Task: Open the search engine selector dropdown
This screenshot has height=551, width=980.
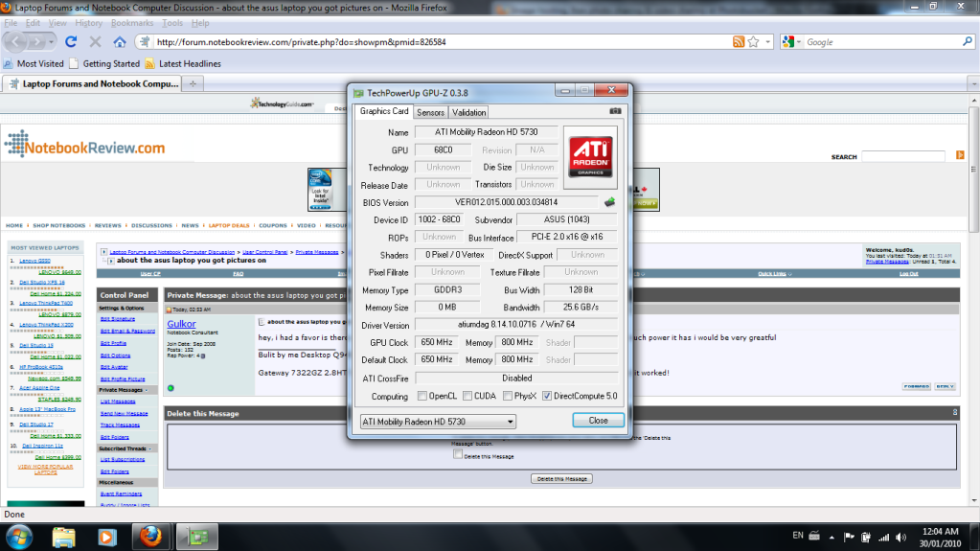Action: click(790, 42)
